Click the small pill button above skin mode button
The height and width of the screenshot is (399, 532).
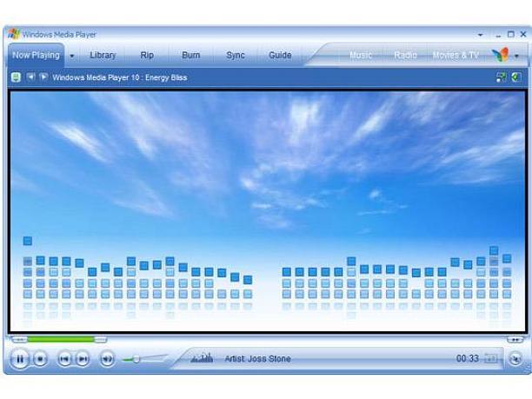pyautogui.click(x=515, y=339)
